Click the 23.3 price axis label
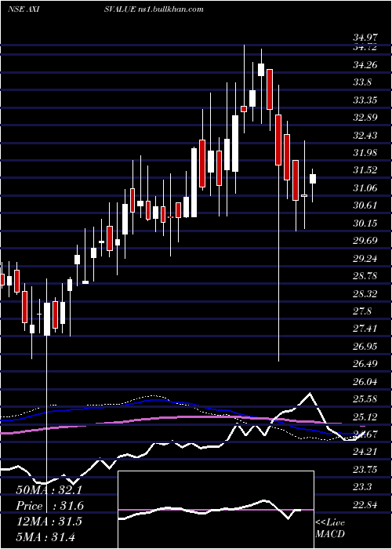The width and height of the screenshot is (392, 549). (362, 487)
